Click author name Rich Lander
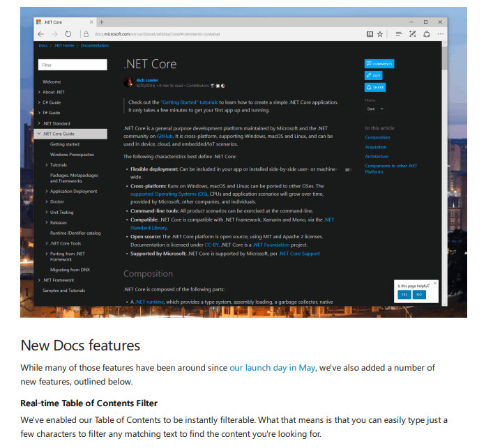The width and height of the screenshot is (493, 448). pyautogui.click(x=147, y=80)
